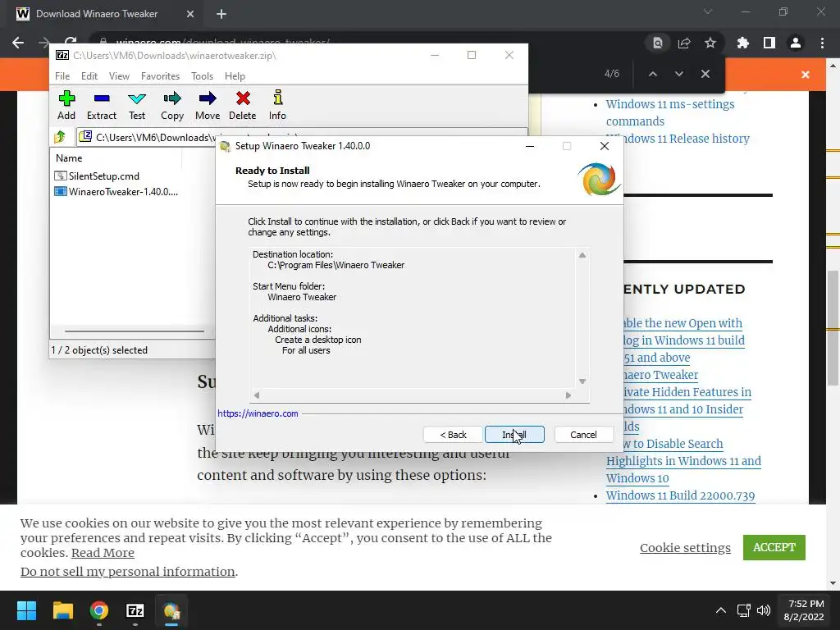Screen dimensions: 840x630
Task: Open Windows Start menu
Action: [26, 610]
